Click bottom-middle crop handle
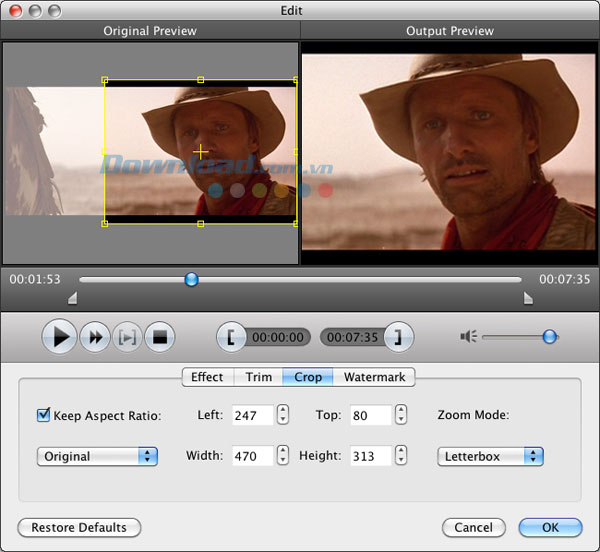600x552 pixels. click(200, 224)
